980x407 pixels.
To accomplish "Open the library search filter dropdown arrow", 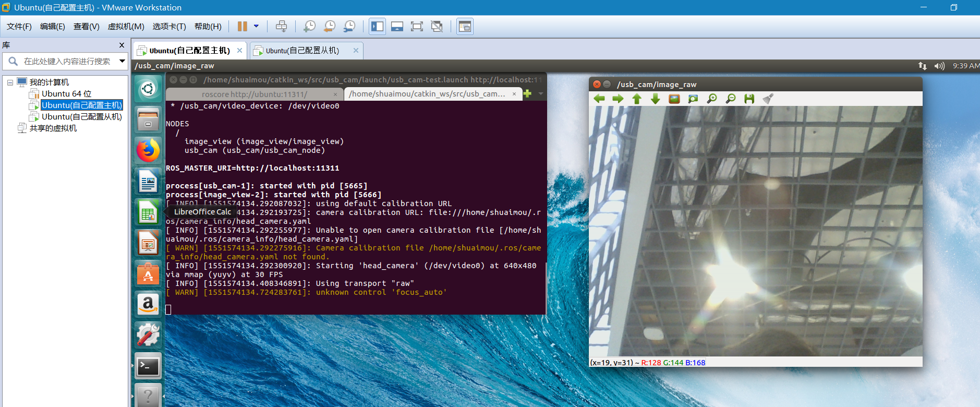I will [x=122, y=61].
